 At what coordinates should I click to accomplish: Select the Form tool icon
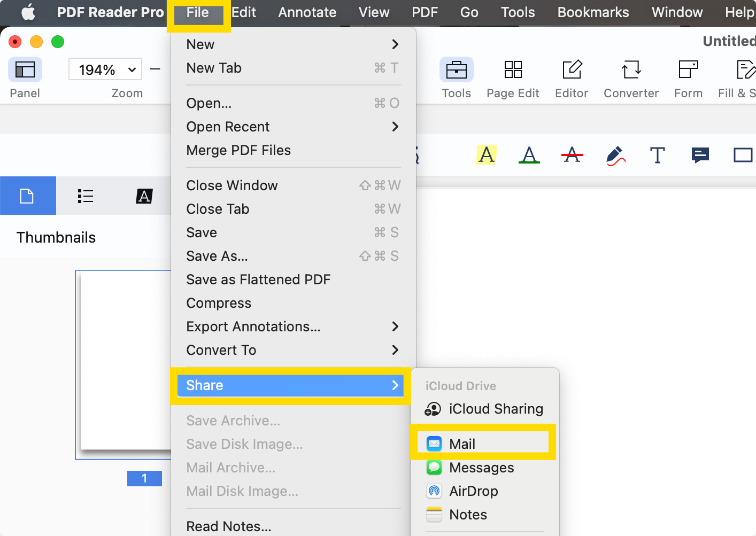click(x=688, y=69)
